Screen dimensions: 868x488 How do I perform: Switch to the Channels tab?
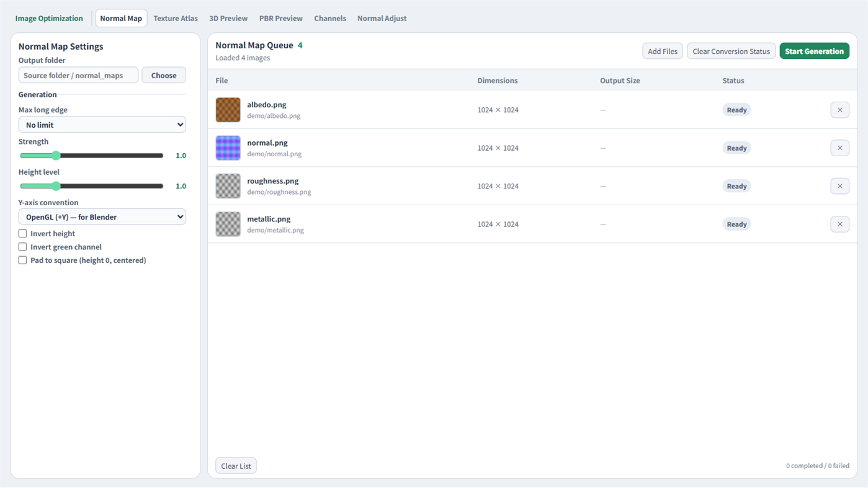click(330, 18)
